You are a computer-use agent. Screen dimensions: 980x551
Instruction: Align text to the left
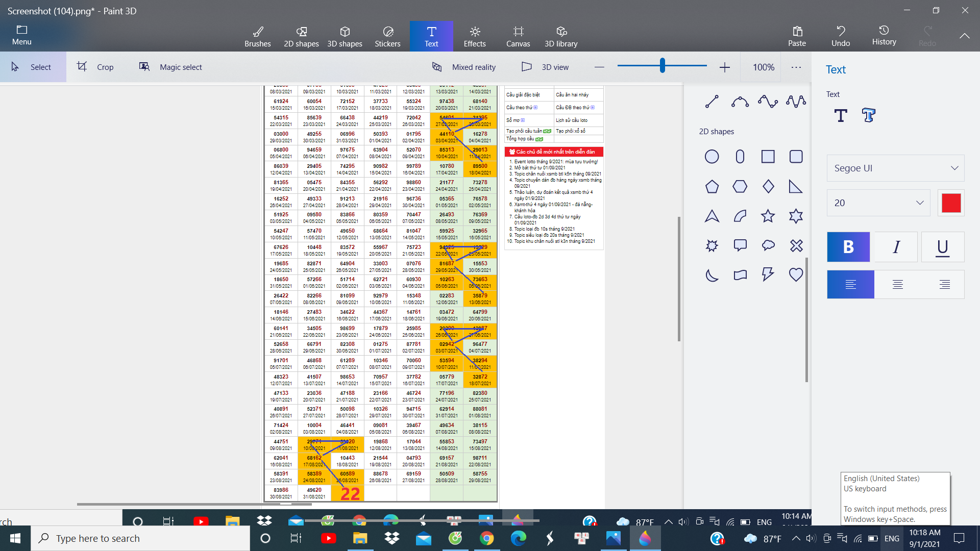tap(850, 284)
